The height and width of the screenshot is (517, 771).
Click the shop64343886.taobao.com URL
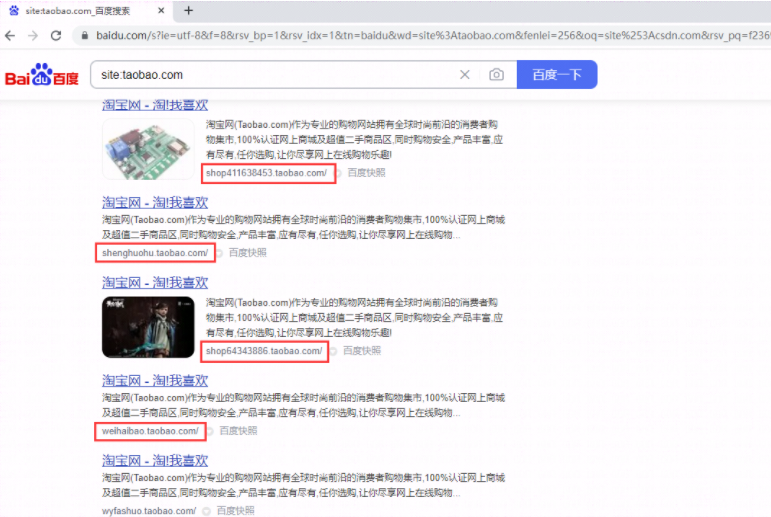pyautogui.click(x=264, y=351)
